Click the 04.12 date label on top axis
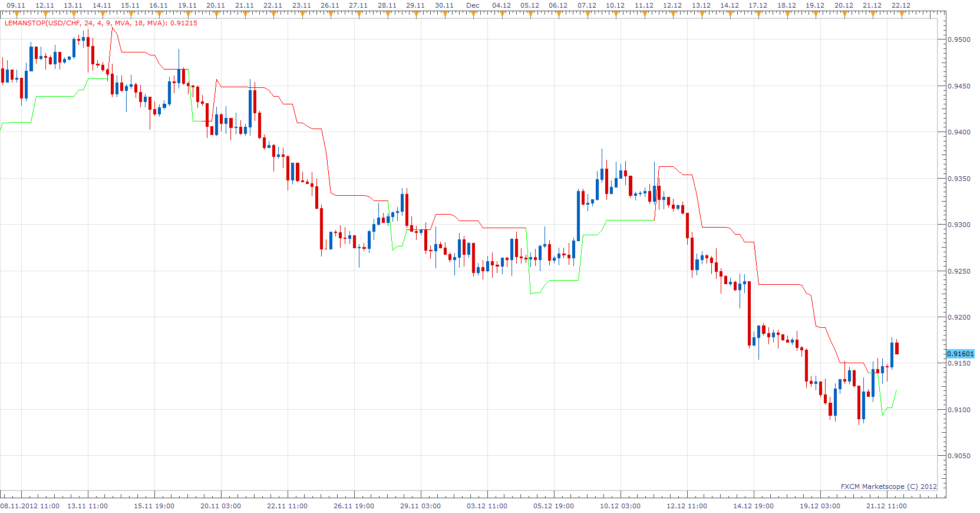 [x=501, y=5]
